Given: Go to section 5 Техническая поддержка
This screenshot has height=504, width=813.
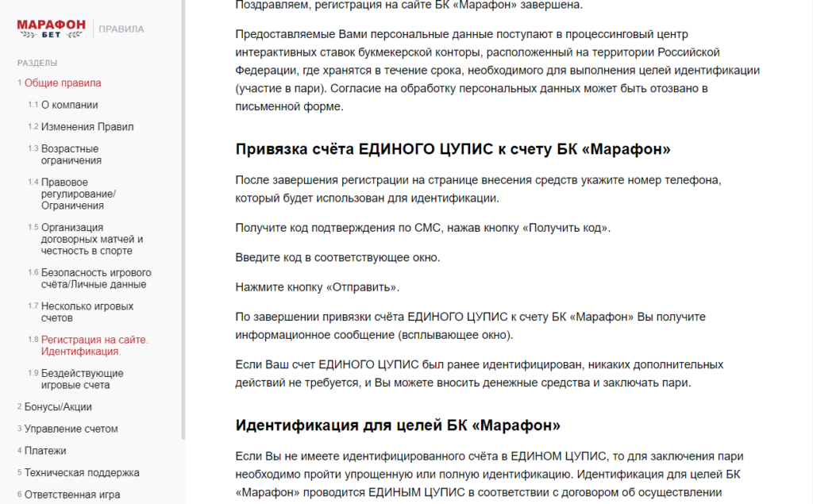Looking at the screenshot, I should [82, 472].
